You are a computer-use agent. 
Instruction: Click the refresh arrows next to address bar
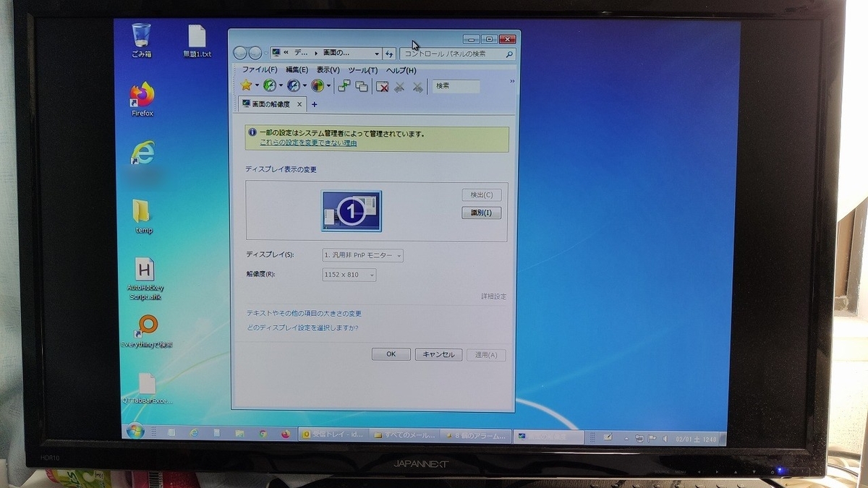[389, 53]
